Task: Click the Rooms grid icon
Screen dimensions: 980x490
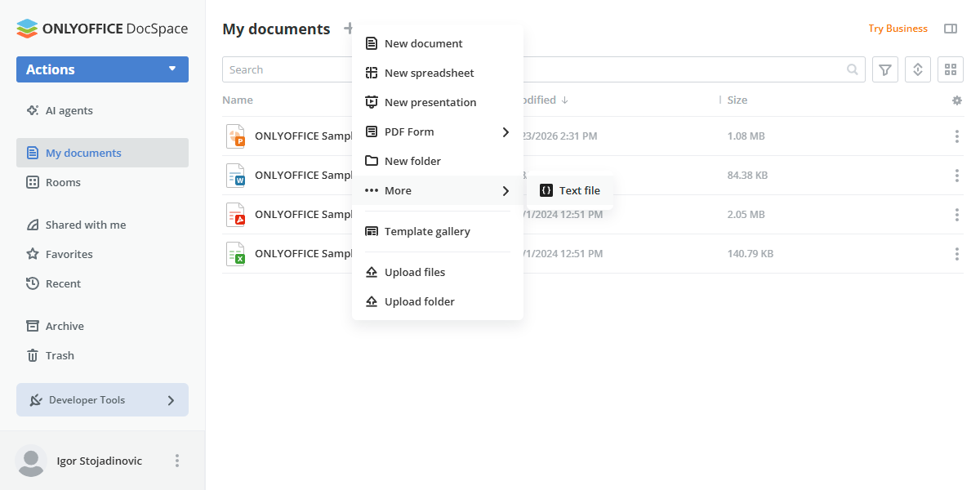Action: point(33,182)
